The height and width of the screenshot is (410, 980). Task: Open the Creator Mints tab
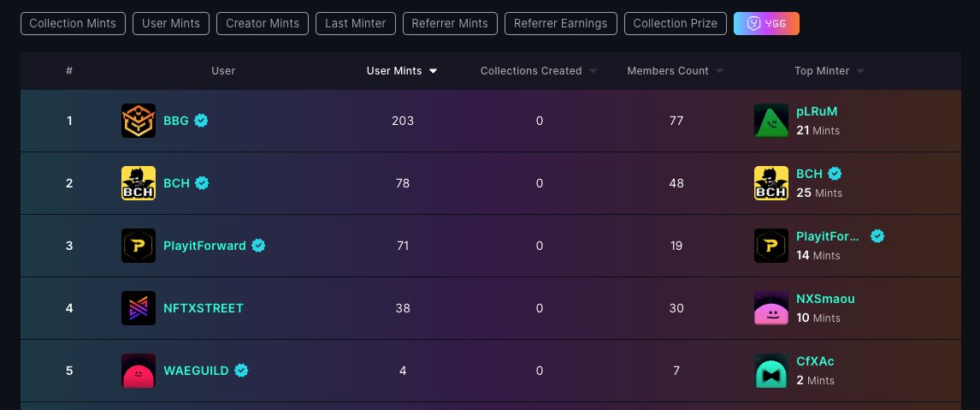pos(263,24)
